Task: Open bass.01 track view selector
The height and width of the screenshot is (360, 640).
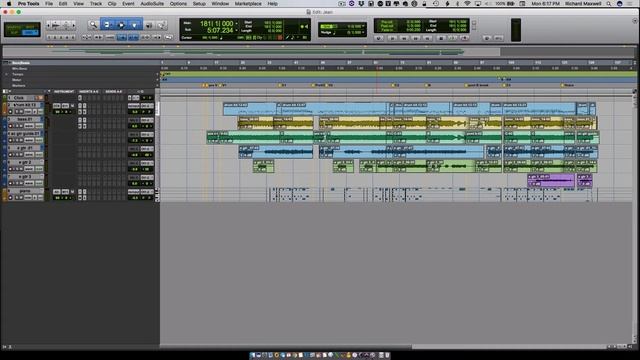Action: (x=29, y=126)
